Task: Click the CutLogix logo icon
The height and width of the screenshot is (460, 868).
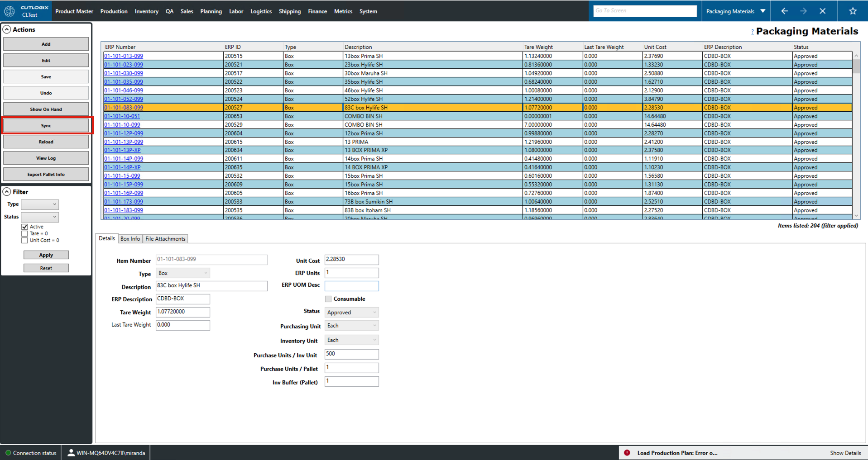Action: [x=10, y=11]
